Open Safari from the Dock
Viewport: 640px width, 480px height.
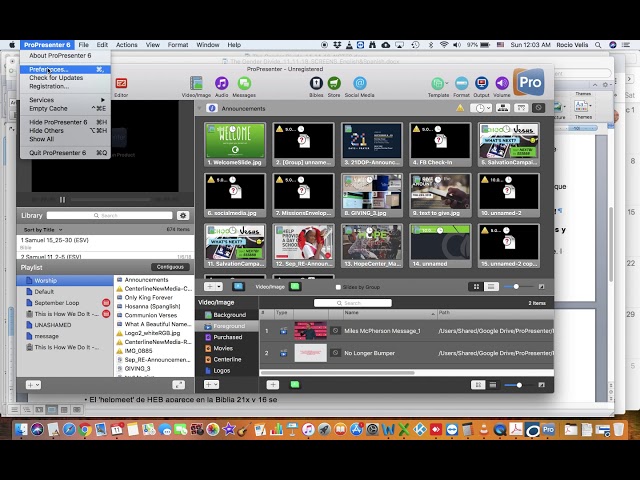69,429
